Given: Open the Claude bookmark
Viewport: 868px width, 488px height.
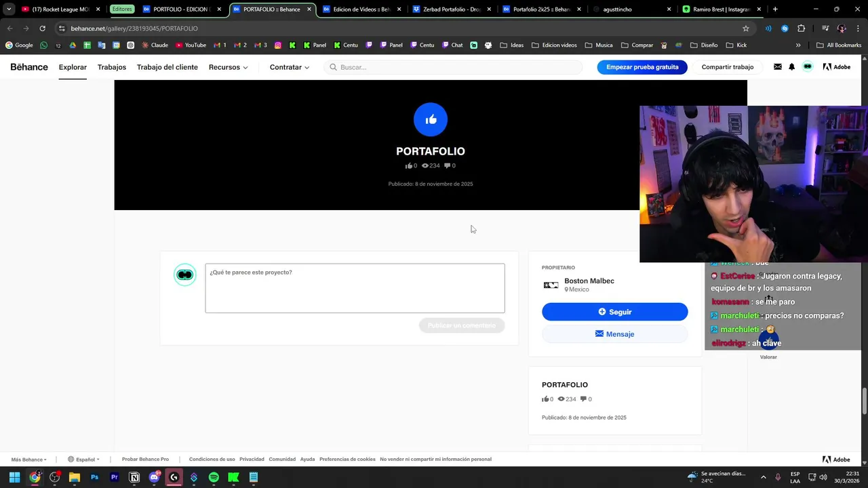Looking at the screenshot, I should point(155,45).
